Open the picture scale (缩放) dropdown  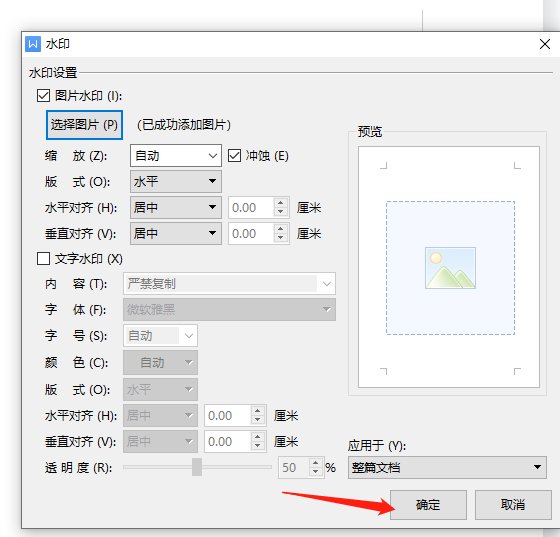(x=176, y=156)
